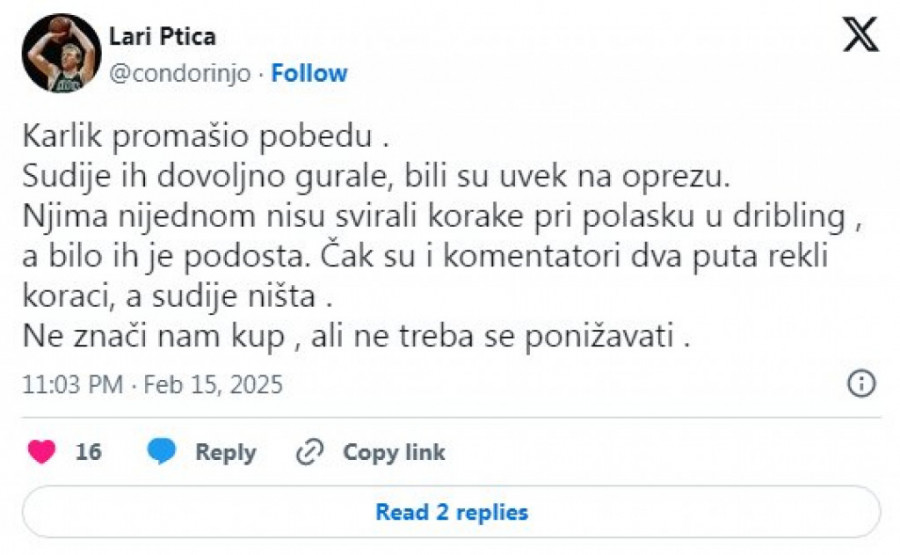
Task: Click the line starting 'Njima nijednom nisu svirali'
Action: point(426,216)
